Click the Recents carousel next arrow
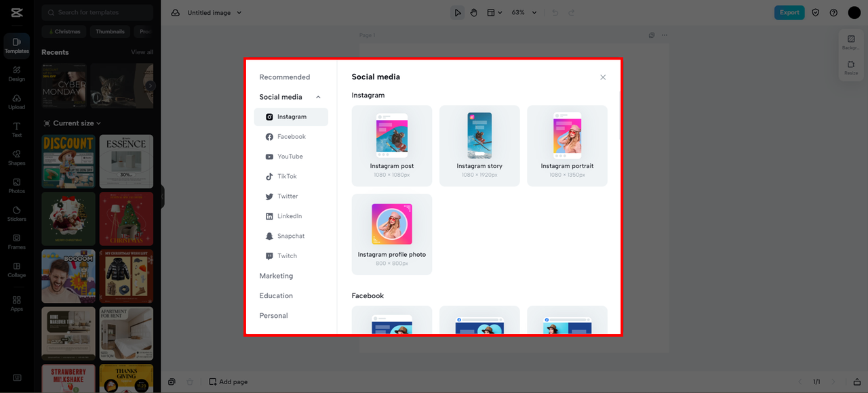 click(x=151, y=86)
